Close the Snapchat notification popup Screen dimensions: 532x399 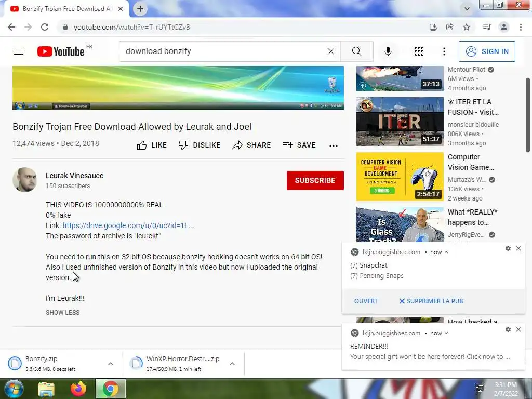coord(518,248)
